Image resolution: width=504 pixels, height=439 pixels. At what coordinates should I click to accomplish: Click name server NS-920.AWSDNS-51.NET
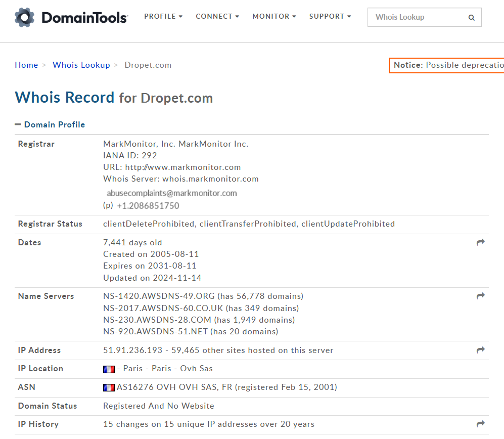pyautogui.click(x=155, y=331)
